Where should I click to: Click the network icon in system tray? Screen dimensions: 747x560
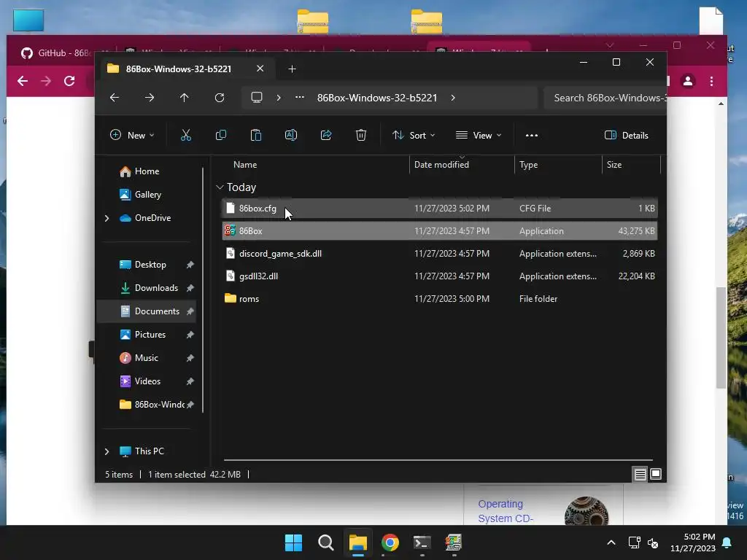(x=634, y=542)
